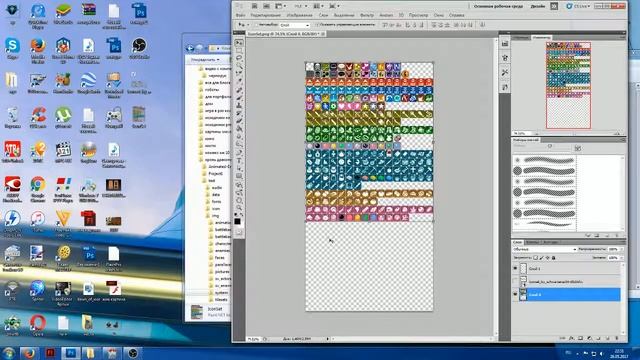
Task: Toggle lock transparent pixels
Action: click(x=536, y=258)
